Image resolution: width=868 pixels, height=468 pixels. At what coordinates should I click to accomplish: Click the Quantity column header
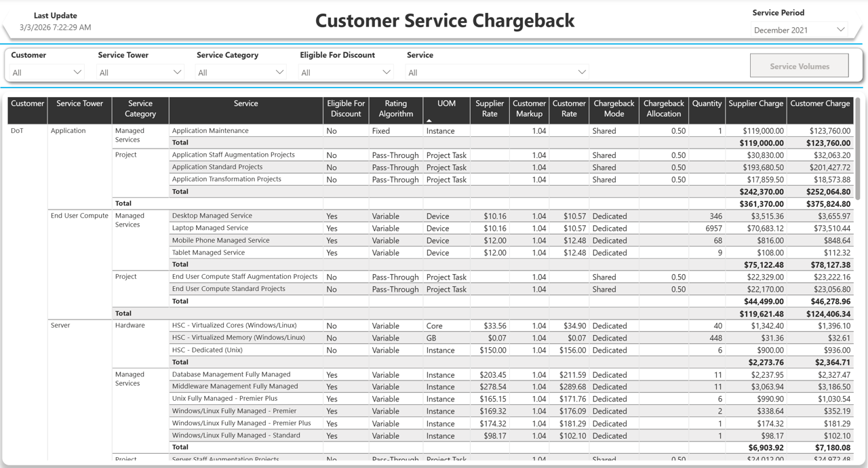click(x=707, y=104)
